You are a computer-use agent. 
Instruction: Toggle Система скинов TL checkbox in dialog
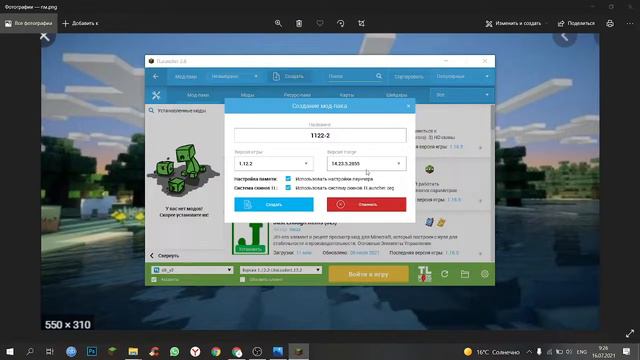click(288, 188)
